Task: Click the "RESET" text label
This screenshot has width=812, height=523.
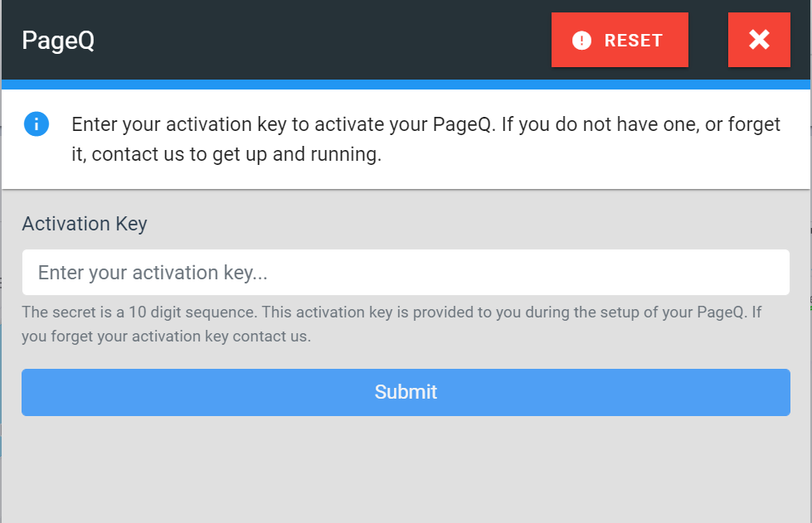Action: tap(634, 41)
